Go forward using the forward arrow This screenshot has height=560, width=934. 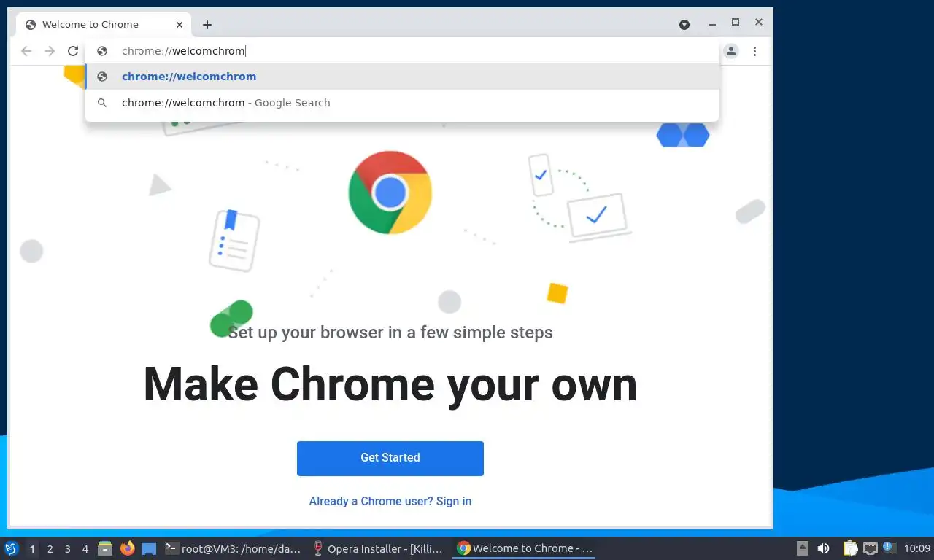(50, 51)
